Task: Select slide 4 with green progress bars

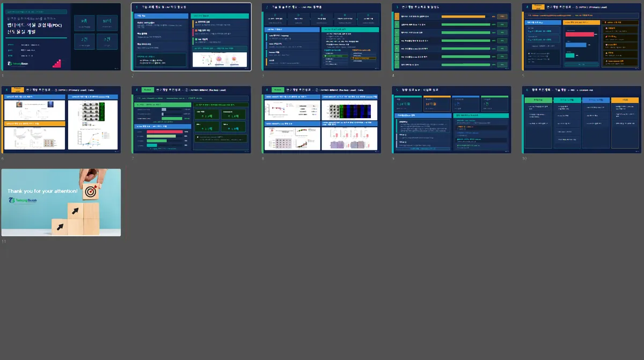Action: click(x=452, y=37)
